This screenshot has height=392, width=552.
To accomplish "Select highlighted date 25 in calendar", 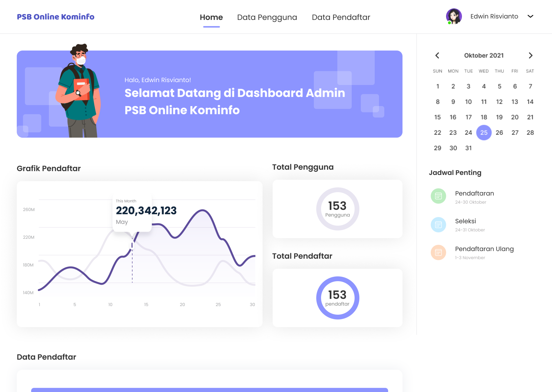I will click(484, 132).
